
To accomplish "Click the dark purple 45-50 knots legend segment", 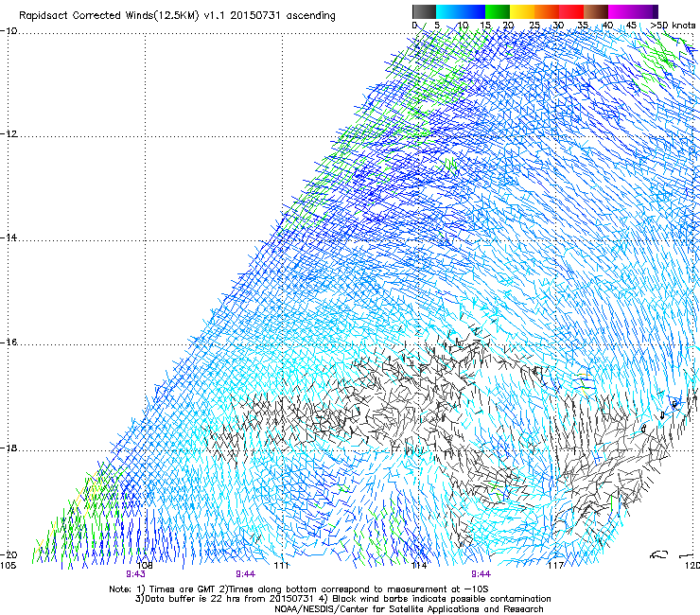I will click(645, 11).
